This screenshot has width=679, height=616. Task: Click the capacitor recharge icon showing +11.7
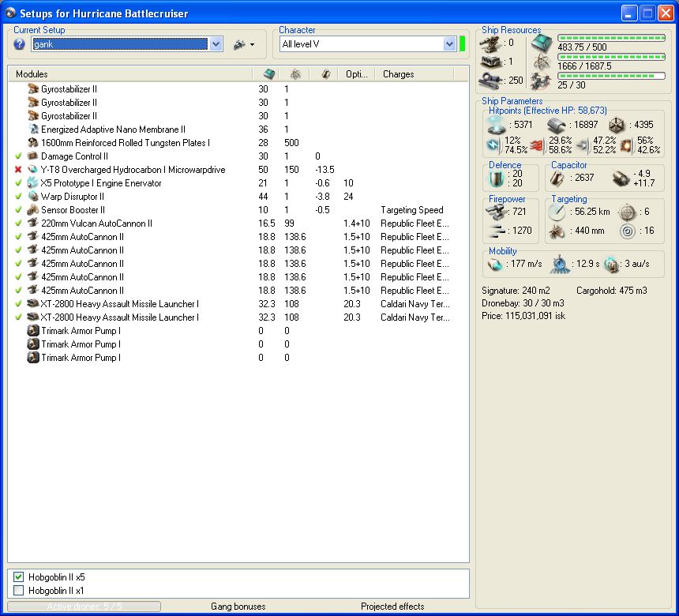621,178
